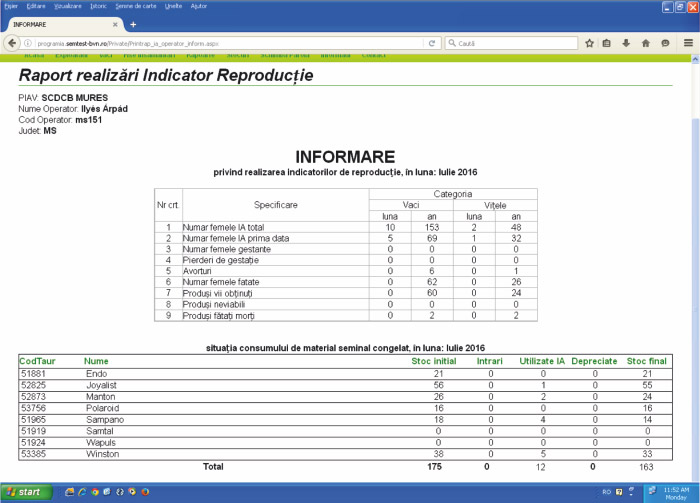Open the Editare menu
700x503 pixels.
pos(36,6)
